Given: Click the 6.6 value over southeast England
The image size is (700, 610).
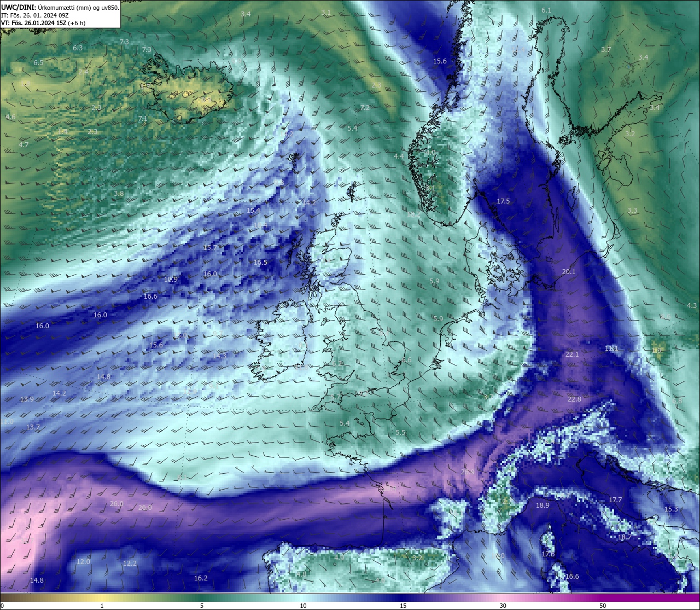Looking at the screenshot, I should click(x=406, y=361).
